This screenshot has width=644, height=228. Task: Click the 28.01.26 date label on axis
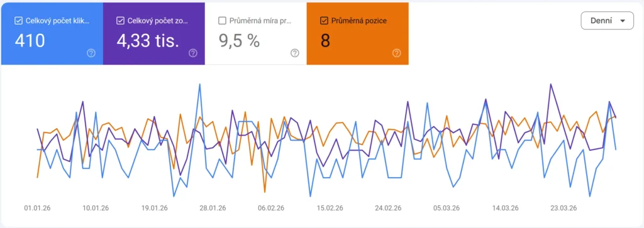(214, 208)
